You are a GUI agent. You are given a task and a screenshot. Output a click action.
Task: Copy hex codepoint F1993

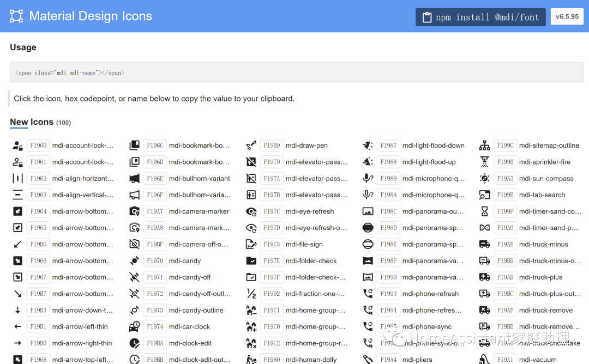388,294
